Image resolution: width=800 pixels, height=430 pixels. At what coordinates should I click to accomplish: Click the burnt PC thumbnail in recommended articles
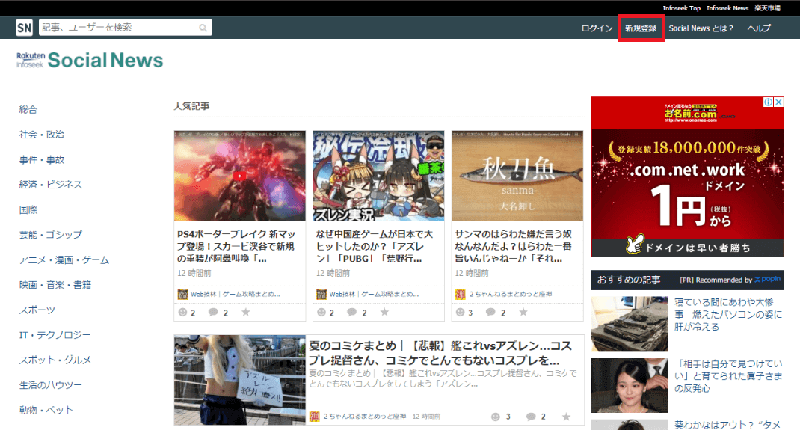click(629, 324)
